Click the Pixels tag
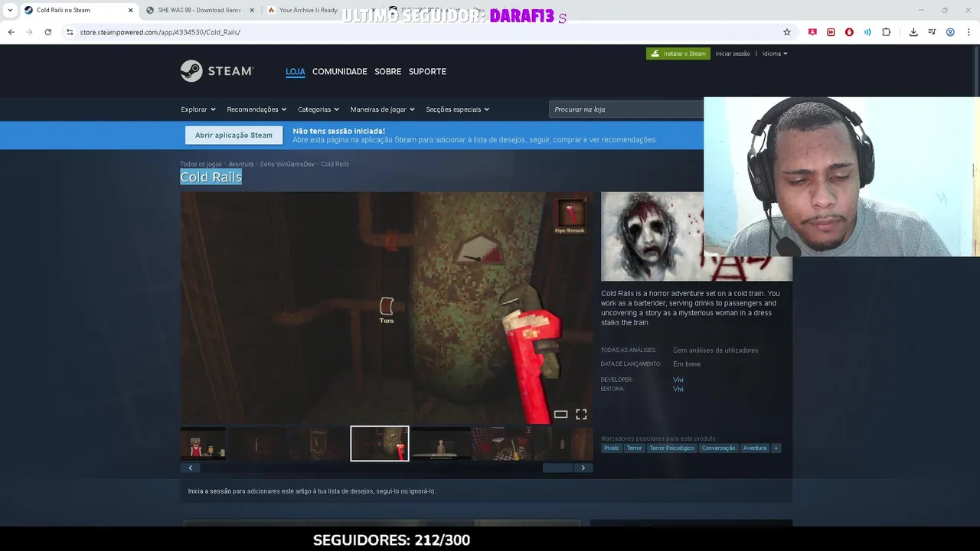Viewport: 980px width, 551px height. pos(611,448)
